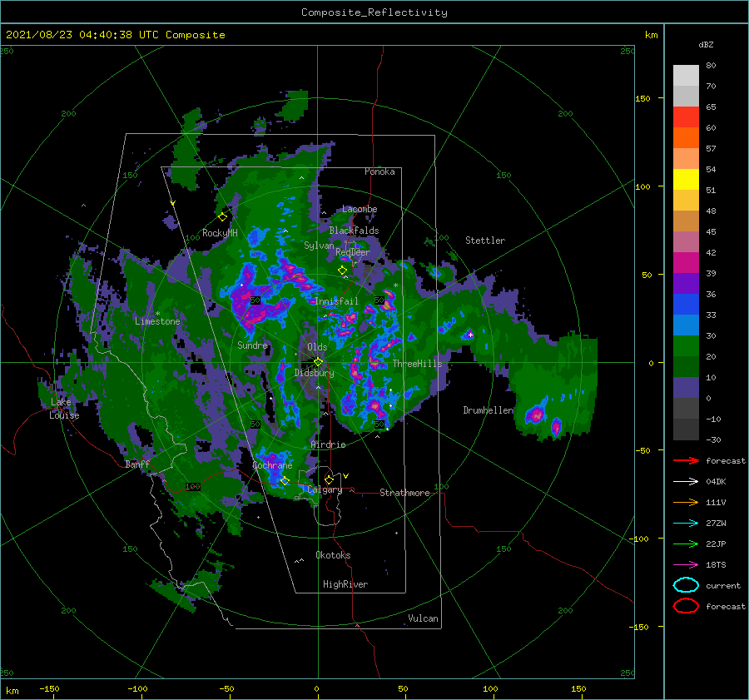Click the yellow diamond marker below RedDeer
This screenshot has height=700, width=749.
[343, 271]
